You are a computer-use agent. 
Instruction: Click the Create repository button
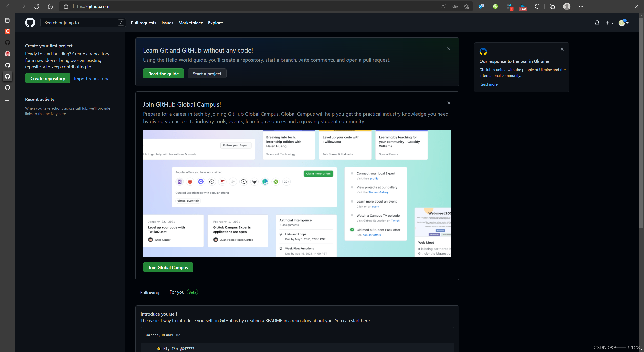[x=48, y=79]
